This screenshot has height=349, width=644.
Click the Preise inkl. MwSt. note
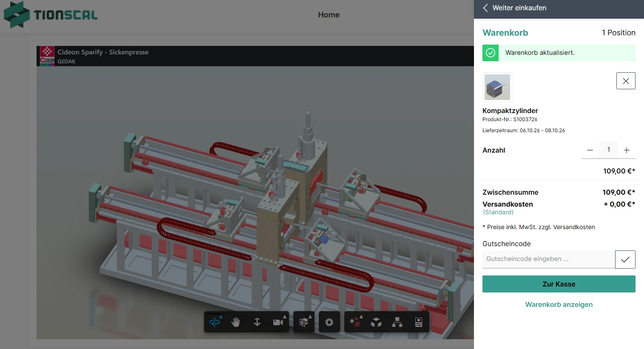(x=539, y=227)
